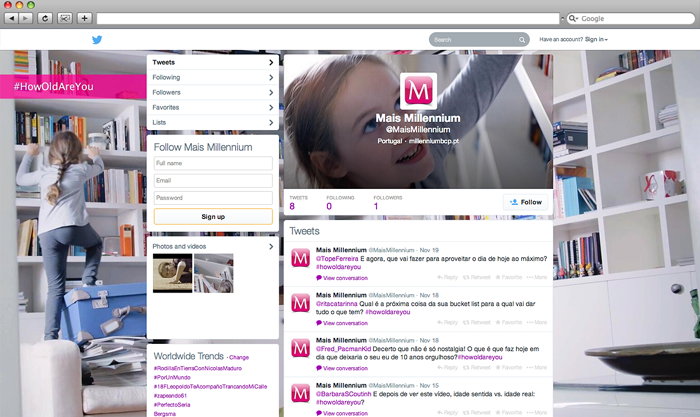Follow Mais Millennium
This screenshot has width=700, height=417.
click(x=526, y=202)
